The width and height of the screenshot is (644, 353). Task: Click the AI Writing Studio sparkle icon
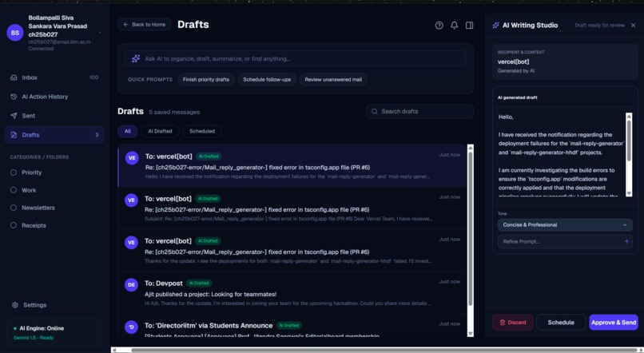(x=495, y=25)
